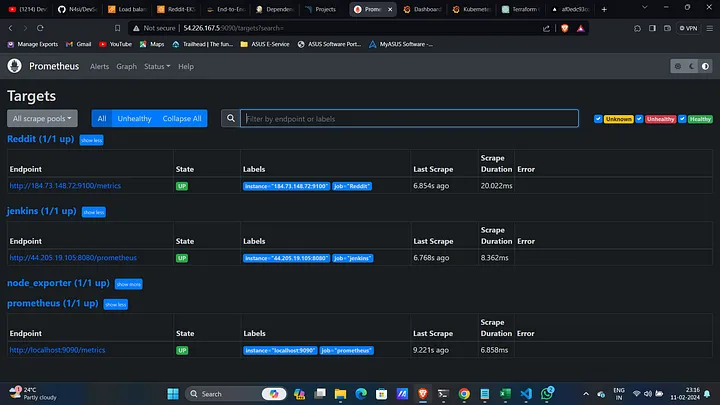Open the Gmail bookmark
The height and width of the screenshot is (405, 720).
click(79, 44)
